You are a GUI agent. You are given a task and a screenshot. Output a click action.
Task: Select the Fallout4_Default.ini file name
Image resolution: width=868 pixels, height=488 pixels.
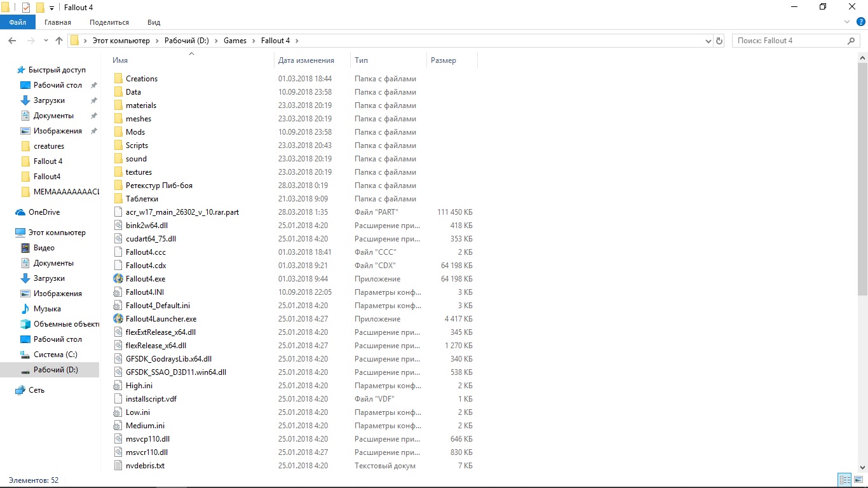click(158, 306)
